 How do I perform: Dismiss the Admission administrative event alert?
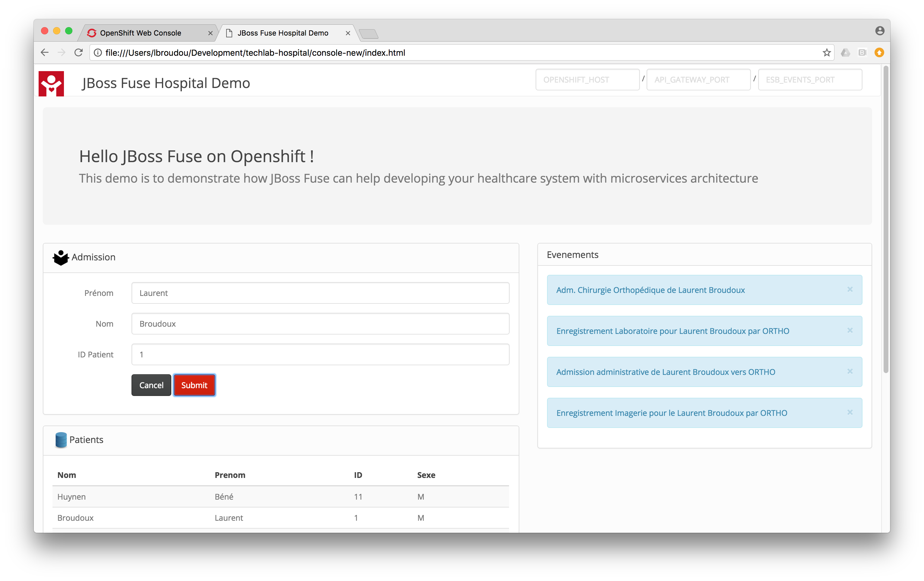pyautogui.click(x=850, y=372)
